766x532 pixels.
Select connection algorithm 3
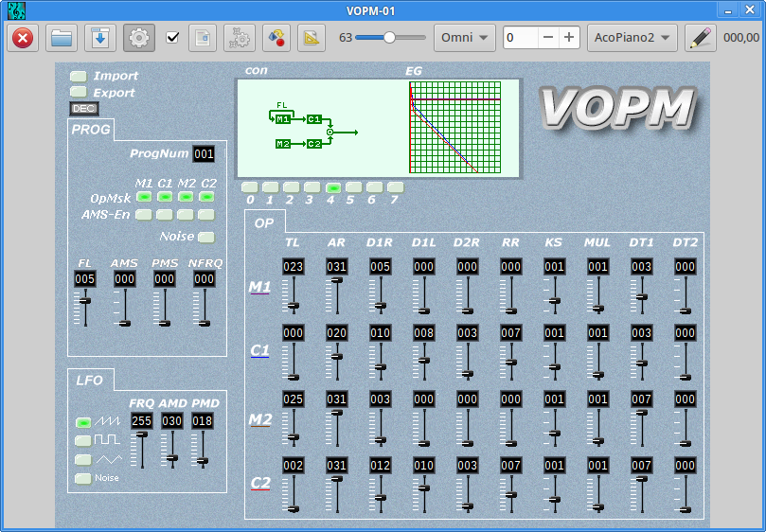312,187
